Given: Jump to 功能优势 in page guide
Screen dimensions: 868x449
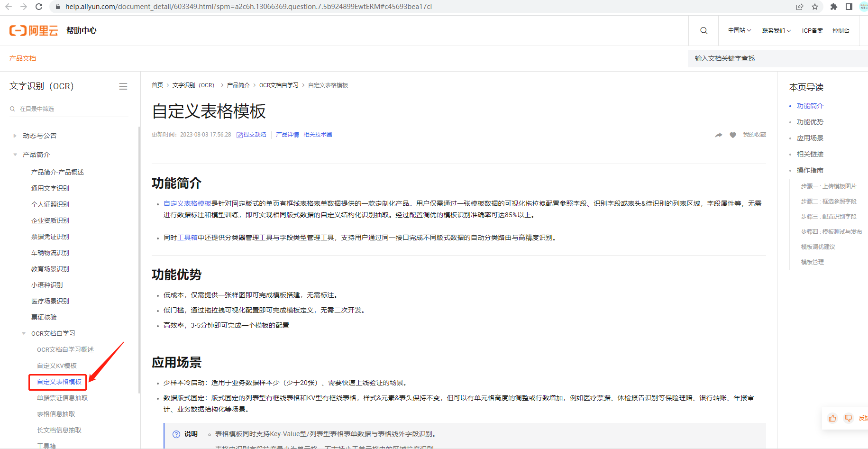Looking at the screenshot, I should click(x=810, y=122).
